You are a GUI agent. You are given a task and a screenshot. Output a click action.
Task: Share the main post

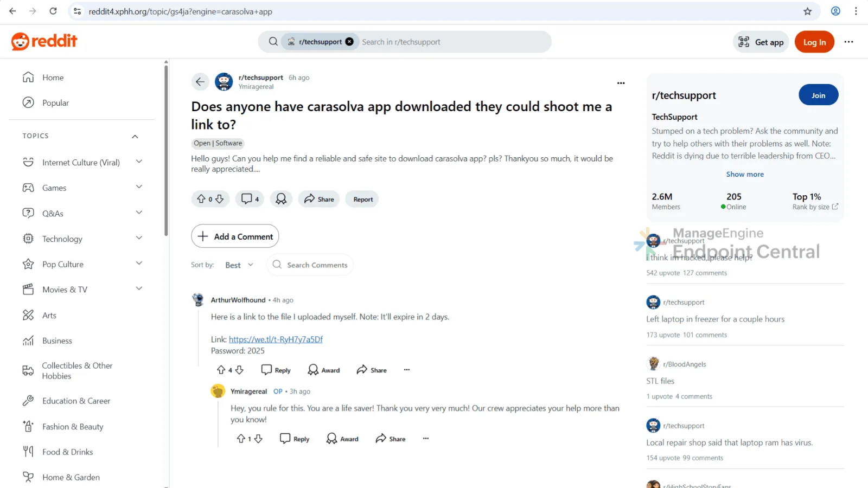point(319,199)
